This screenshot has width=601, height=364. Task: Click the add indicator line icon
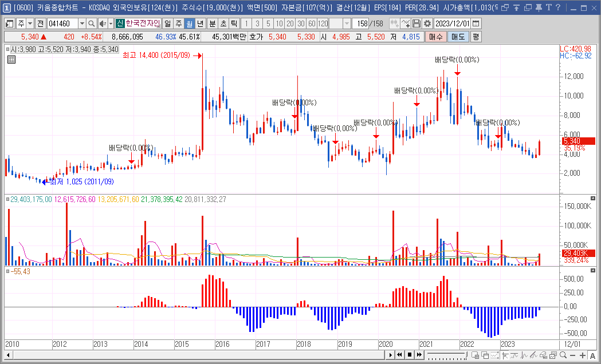(x=405, y=23)
